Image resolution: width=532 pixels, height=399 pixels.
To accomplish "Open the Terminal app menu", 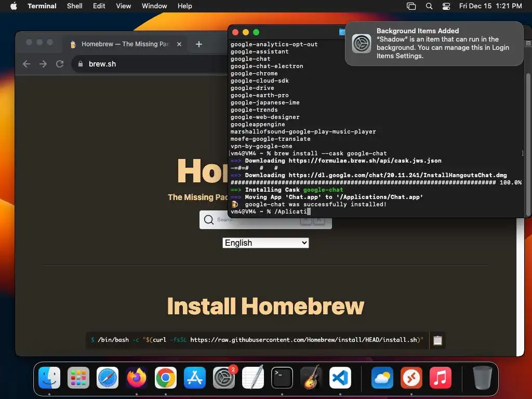I will tap(42, 6).
